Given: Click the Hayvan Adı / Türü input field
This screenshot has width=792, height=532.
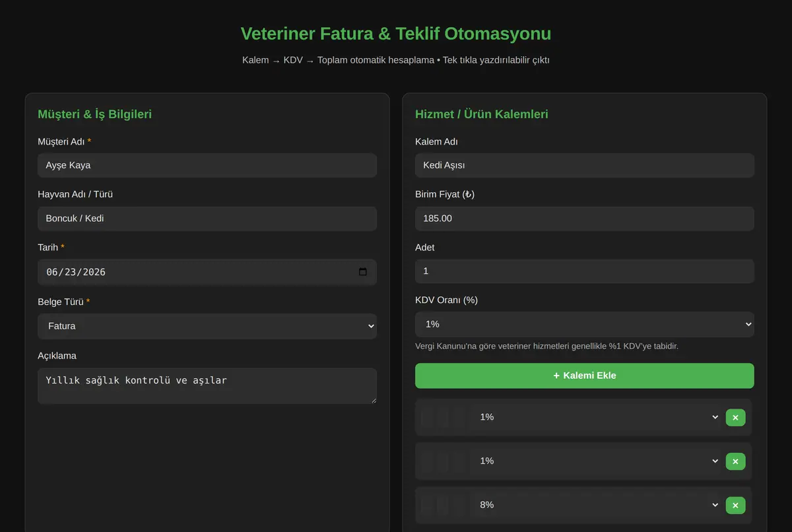Looking at the screenshot, I should pyautogui.click(x=207, y=218).
